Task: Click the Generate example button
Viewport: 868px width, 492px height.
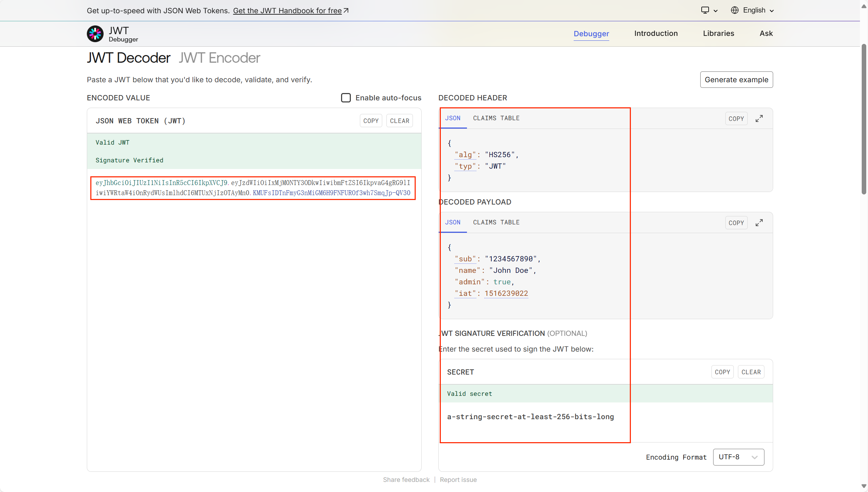Action: click(x=736, y=80)
